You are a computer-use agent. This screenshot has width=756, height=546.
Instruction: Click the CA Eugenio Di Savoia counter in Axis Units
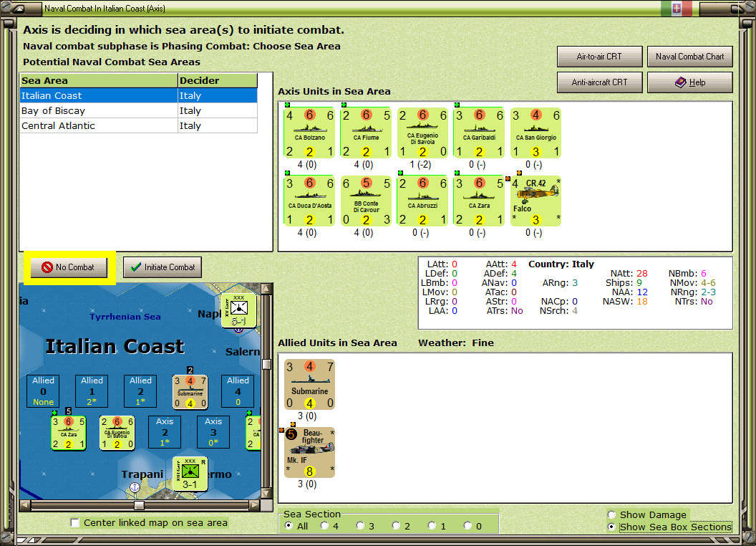click(422, 133)
